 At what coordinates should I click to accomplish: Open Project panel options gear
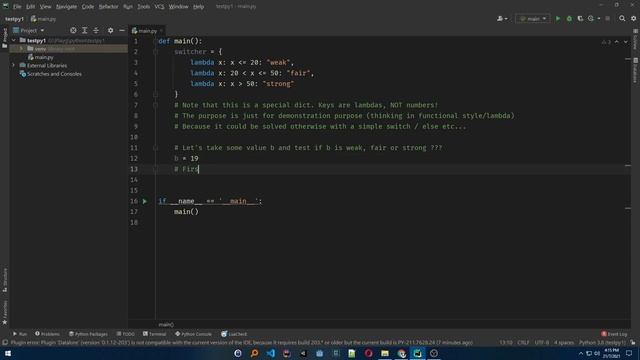pyautogui.click(x=110, y=30)
